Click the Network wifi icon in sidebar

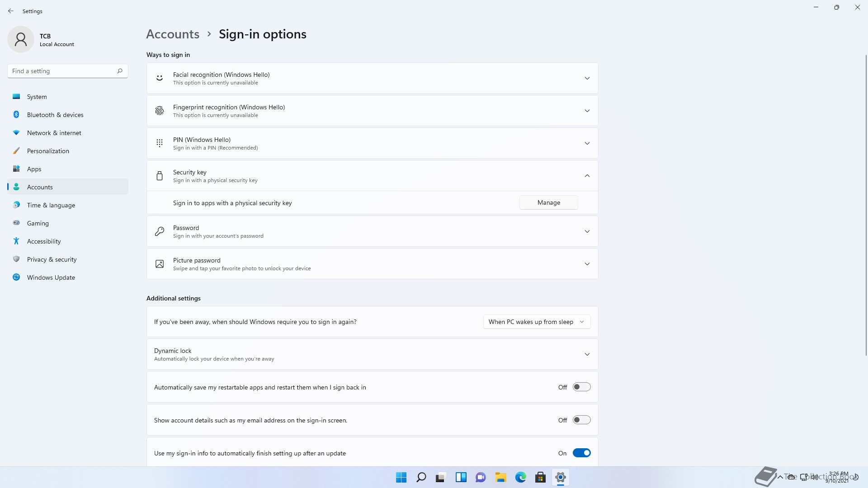click(x=16, y=132)
